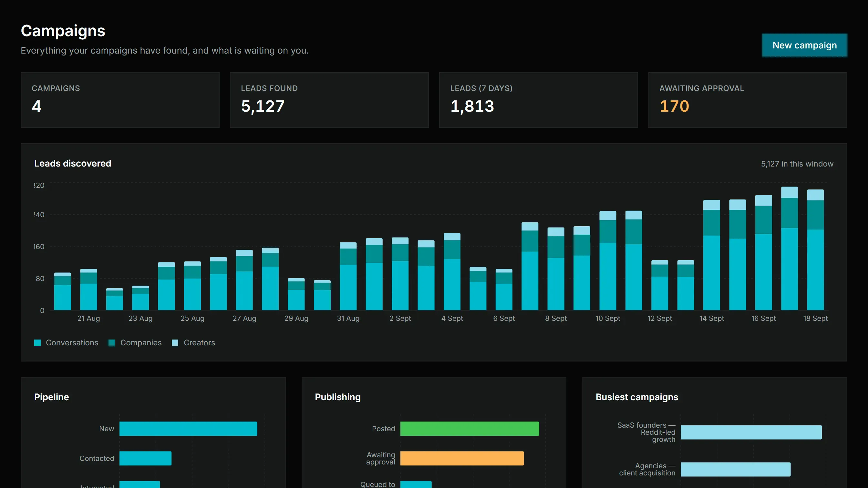Select the 10 Sept stacked bar

coord(608,261)
